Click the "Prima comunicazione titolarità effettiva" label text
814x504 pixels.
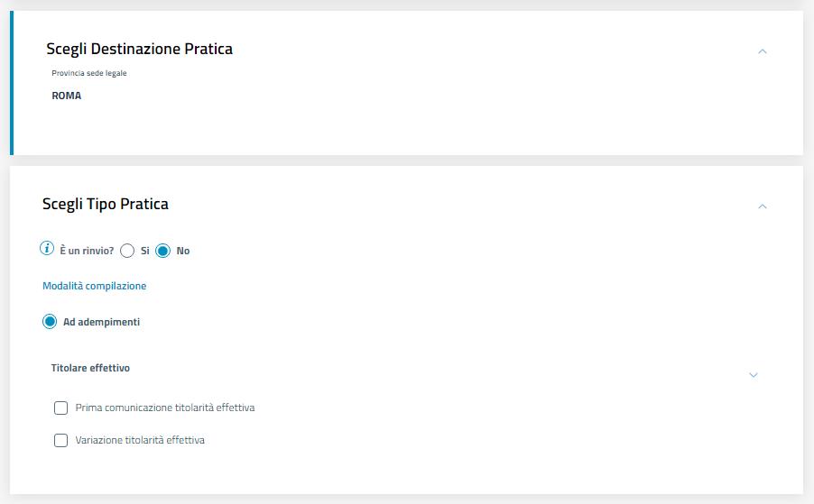coord(165,408)
